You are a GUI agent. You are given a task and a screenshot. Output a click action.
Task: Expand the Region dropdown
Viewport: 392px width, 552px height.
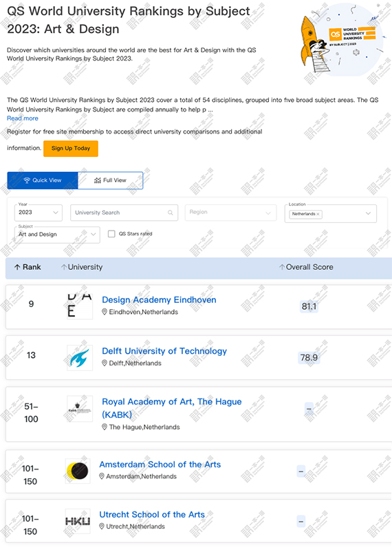tap(231, 213)
